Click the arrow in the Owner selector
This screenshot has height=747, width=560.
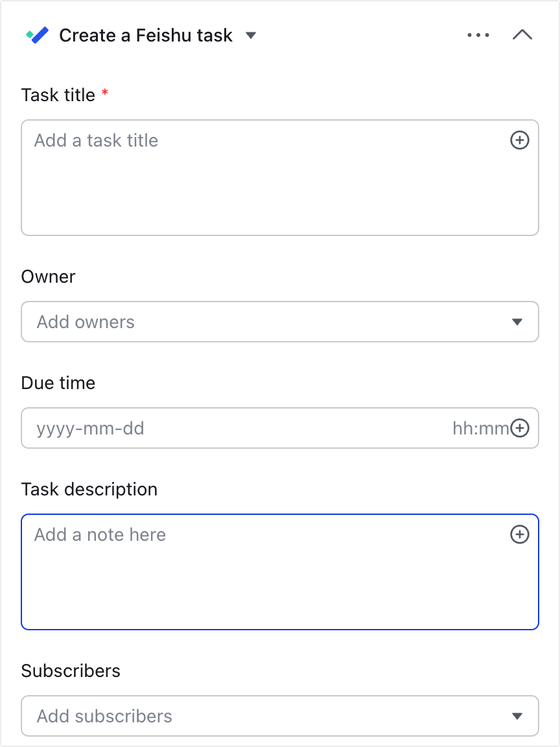tap(517, 322)
